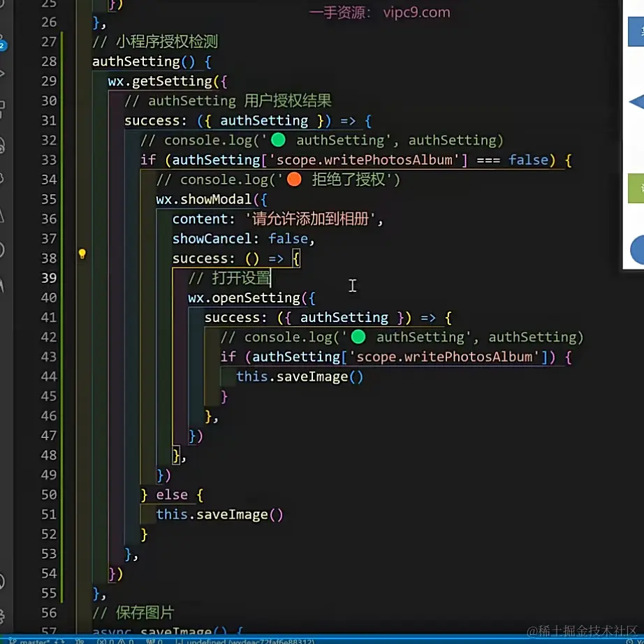Click '拒绝了授权' text in line 34 comment
The image size is (644, 644).
[349, 180]
